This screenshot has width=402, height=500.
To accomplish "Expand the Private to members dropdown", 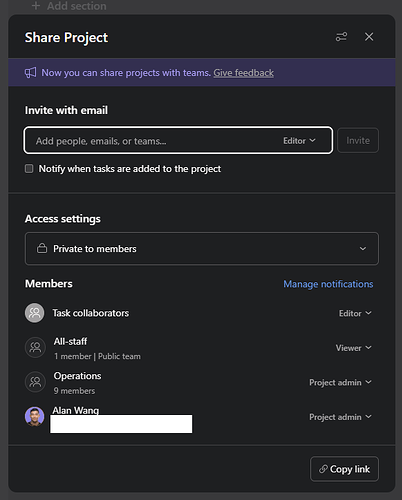I will click(x=202, y=249).
